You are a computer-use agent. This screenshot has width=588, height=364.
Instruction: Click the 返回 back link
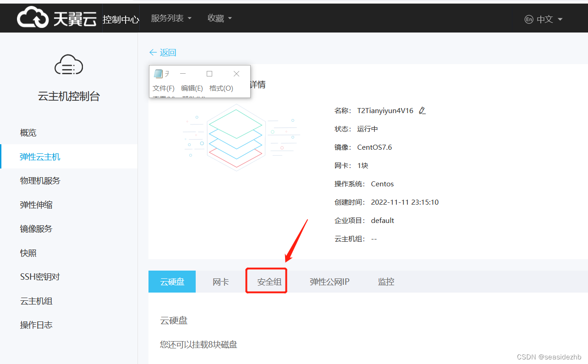pyautogui.click(x=163, y=52)
